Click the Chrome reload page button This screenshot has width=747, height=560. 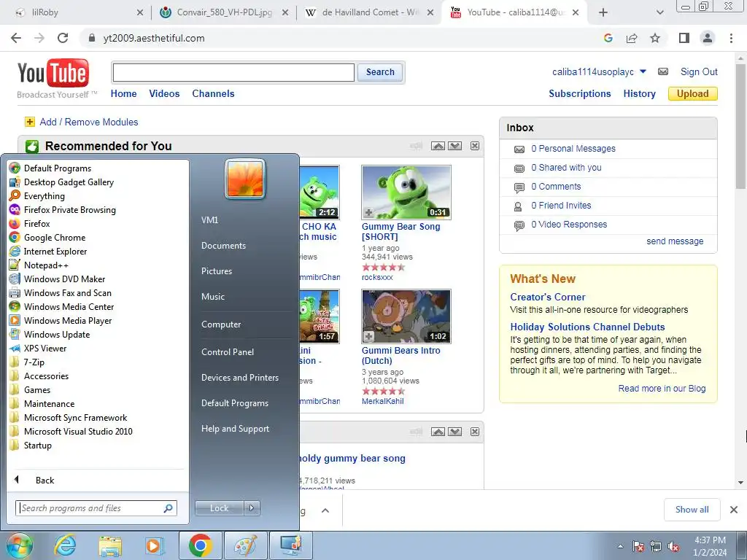click(63, 38)
